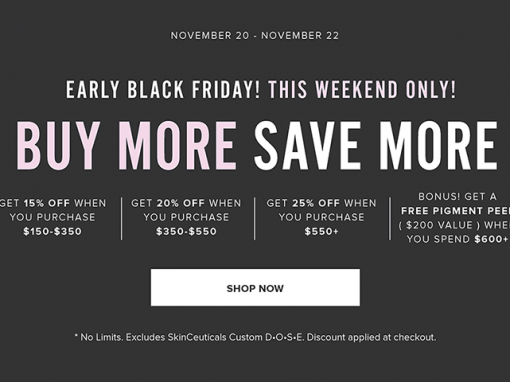Click the ( $200 VALUE ) text
This screenshot has height=382, width=510.
(439, 225)
